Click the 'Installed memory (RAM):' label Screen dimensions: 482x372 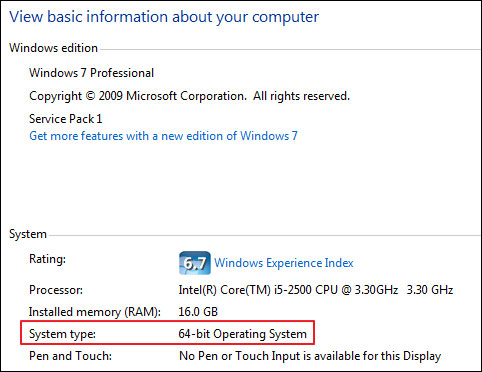coord(95,312)
